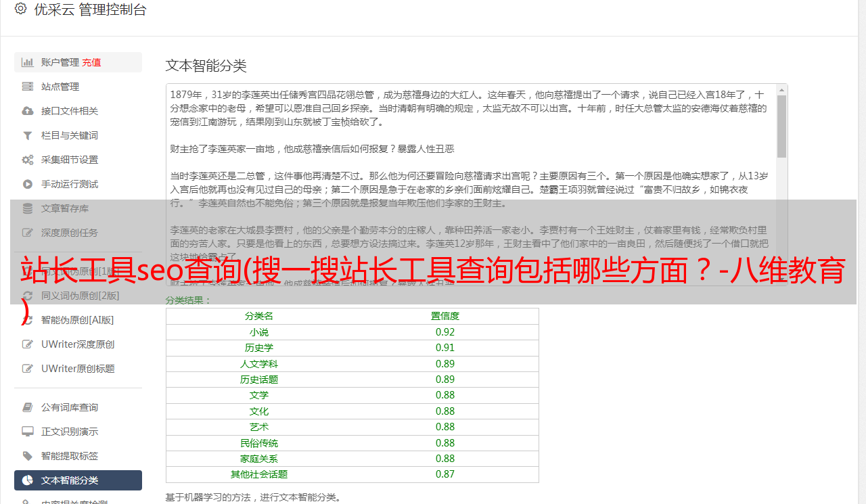
Task: Click the text area scrollbar thumb
Action: [x=781, y=126]
